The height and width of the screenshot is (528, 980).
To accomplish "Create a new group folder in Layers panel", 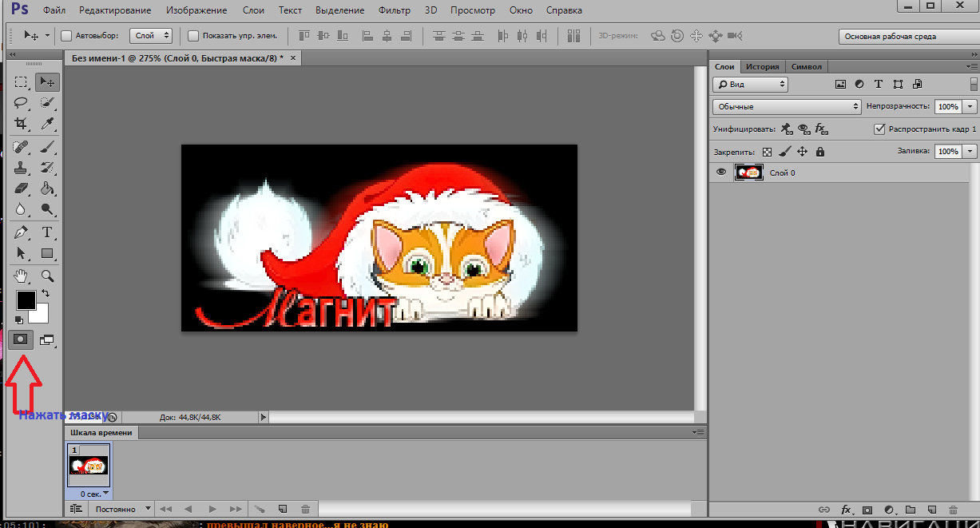I will click(911, 510).
